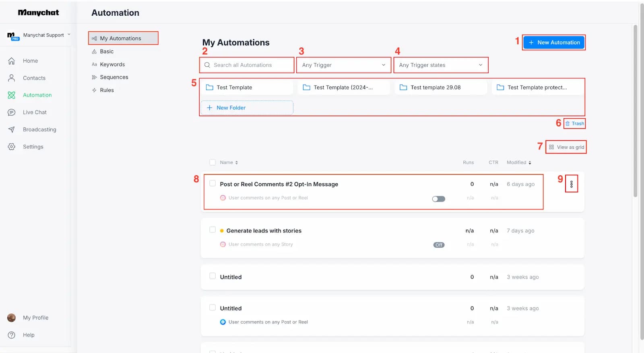
Task: Click the page vertical scrollbar
Action: [x=636, y=111]
